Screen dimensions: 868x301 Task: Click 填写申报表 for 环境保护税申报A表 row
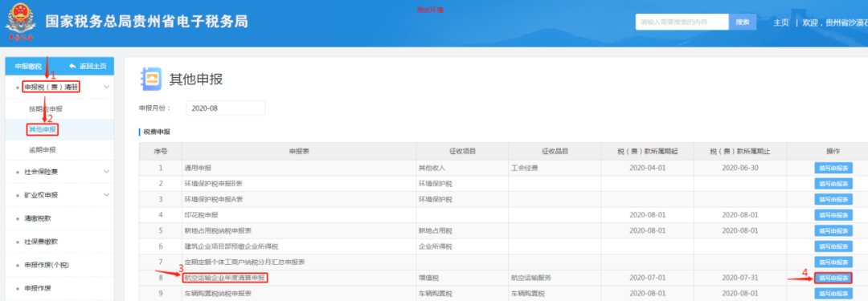[833, 199]
